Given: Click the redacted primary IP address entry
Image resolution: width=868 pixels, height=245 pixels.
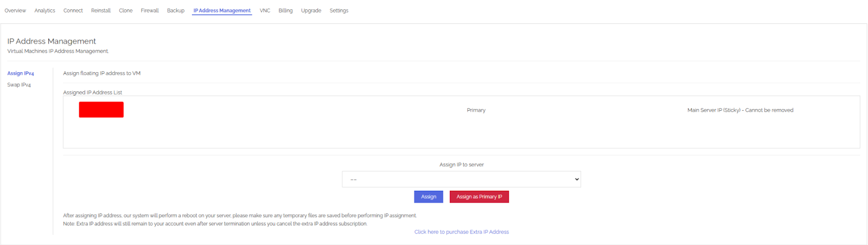Looking at the screenshot, I should click(x=101, y=110).
